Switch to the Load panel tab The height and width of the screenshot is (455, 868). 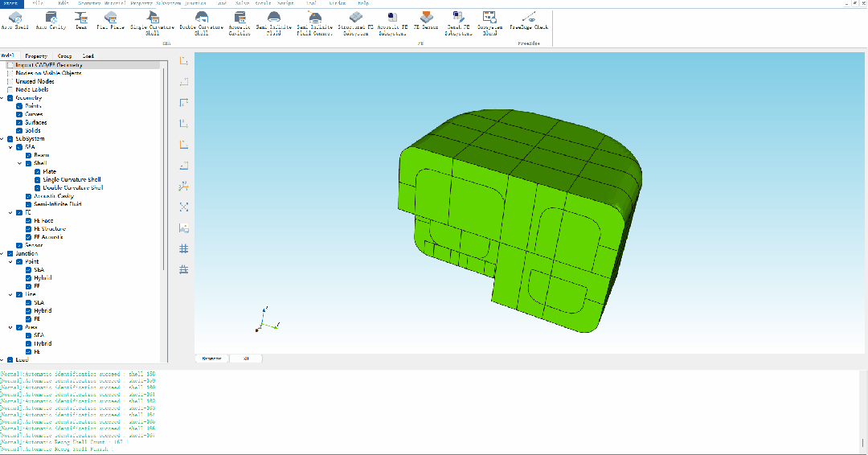click(88, 56)
